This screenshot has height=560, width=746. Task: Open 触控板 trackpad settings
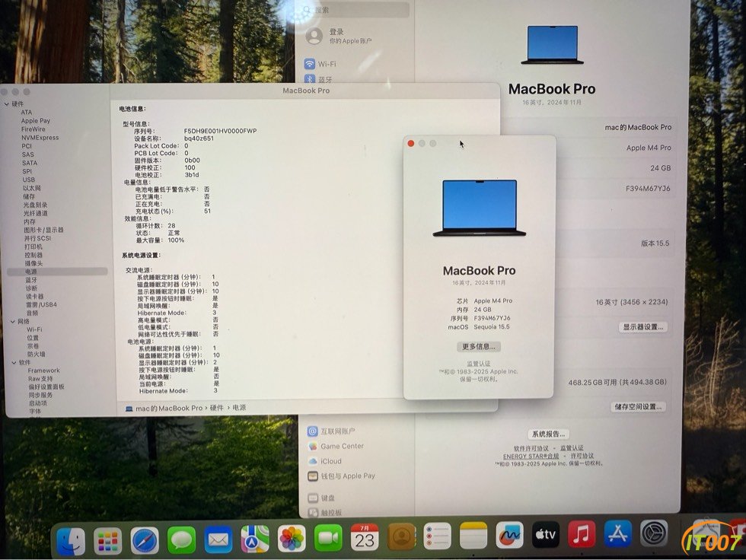pyautogui.click(x=326, y=513)
